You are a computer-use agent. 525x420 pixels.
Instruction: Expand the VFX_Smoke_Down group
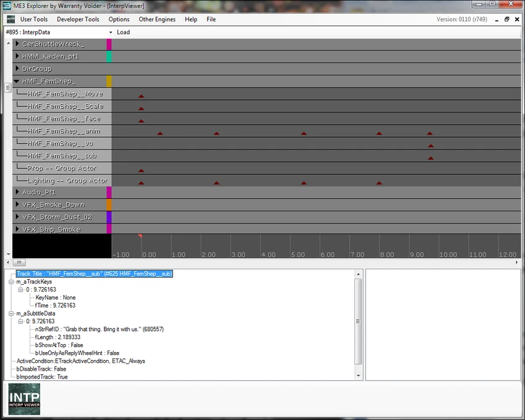pyautogui.click(x=17, y=204)
